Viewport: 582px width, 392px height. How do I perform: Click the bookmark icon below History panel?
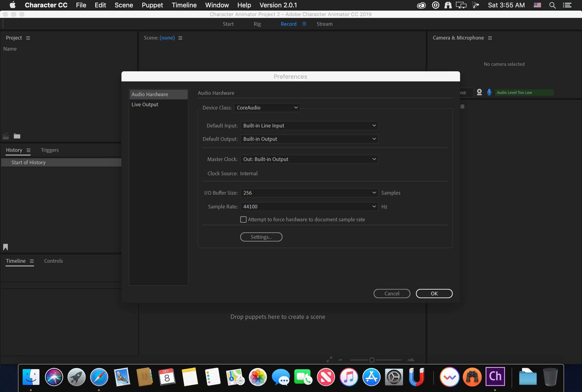6,247
